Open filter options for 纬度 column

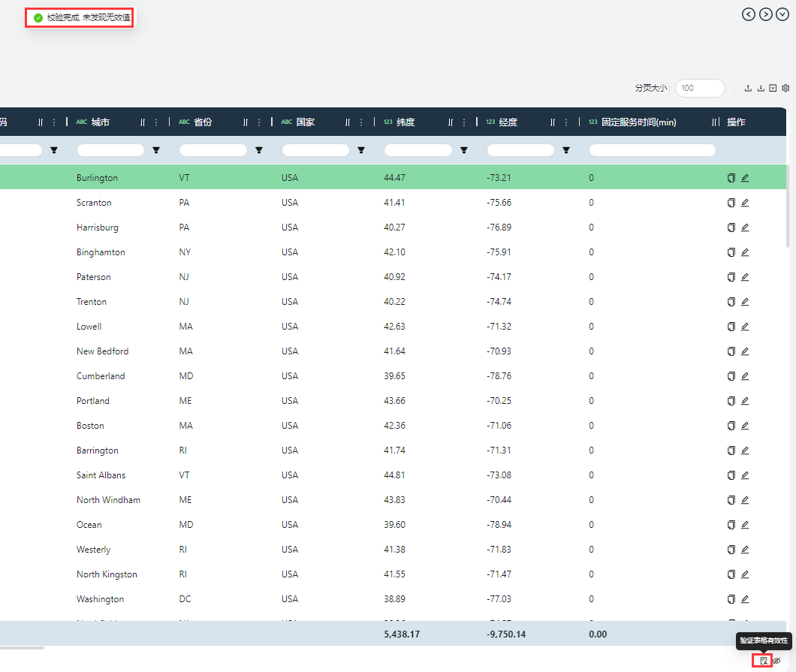point(463,150)
